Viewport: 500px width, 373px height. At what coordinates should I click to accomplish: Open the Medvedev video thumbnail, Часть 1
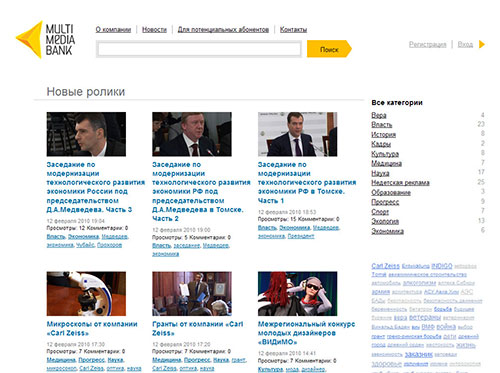click(297, 134)
